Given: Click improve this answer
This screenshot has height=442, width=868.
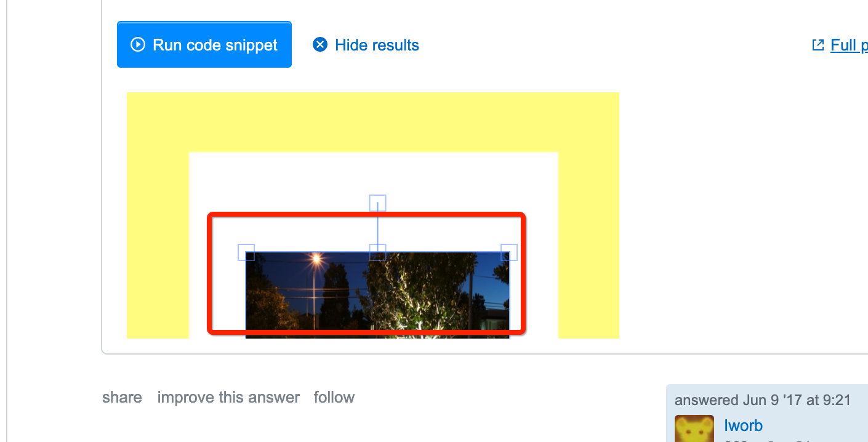Looking at the screenshot, I should coord(228,397).
